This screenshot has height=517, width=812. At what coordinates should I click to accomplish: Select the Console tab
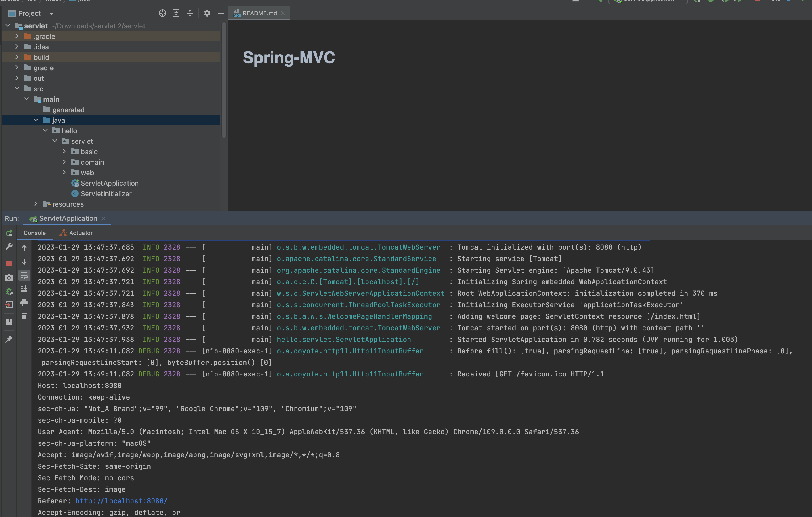pos(34,233)
